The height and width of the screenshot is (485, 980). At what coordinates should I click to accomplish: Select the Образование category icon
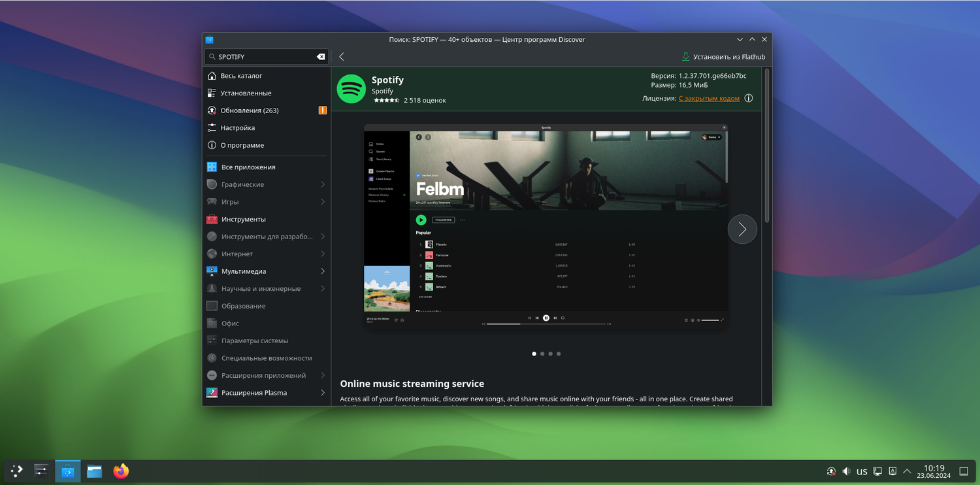click(212, 306)
